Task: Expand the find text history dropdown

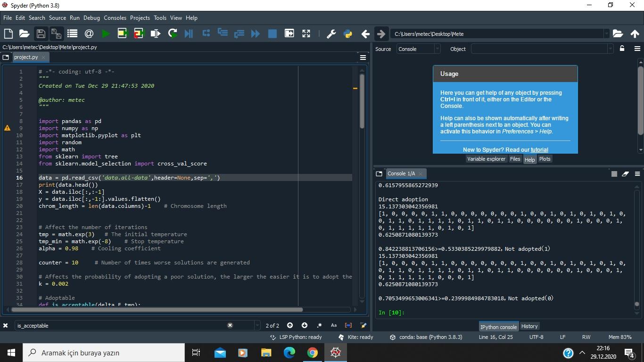Action: [x=257, y=325]
